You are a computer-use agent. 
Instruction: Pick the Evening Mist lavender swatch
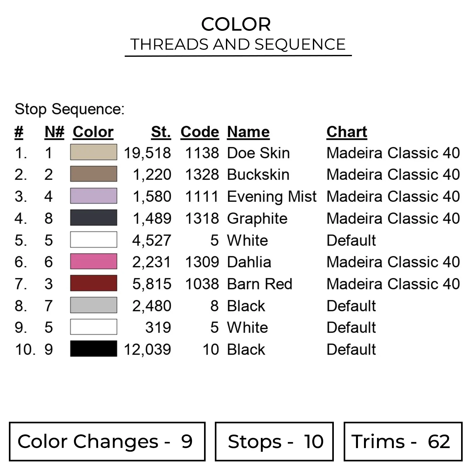[x=93, y=196]
